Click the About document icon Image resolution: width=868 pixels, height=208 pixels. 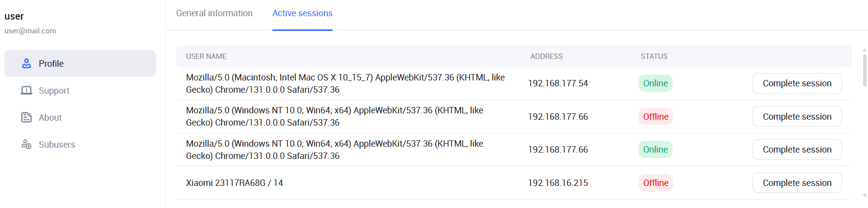[x=26, y=117]
